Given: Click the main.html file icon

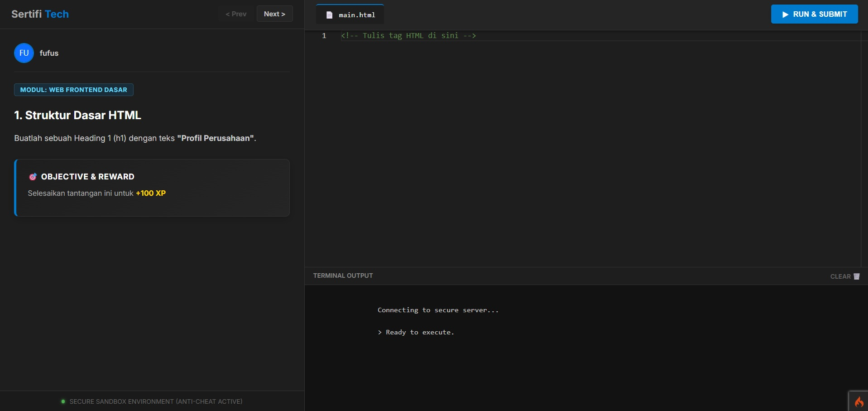Looking at the screenshot, I should tap(329, 15).
